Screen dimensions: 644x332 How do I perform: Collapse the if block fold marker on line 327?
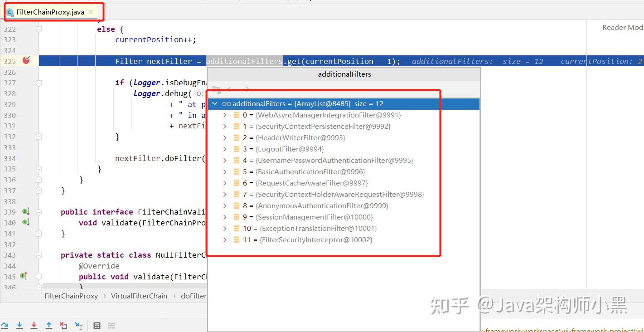click(x=39, y=83)
